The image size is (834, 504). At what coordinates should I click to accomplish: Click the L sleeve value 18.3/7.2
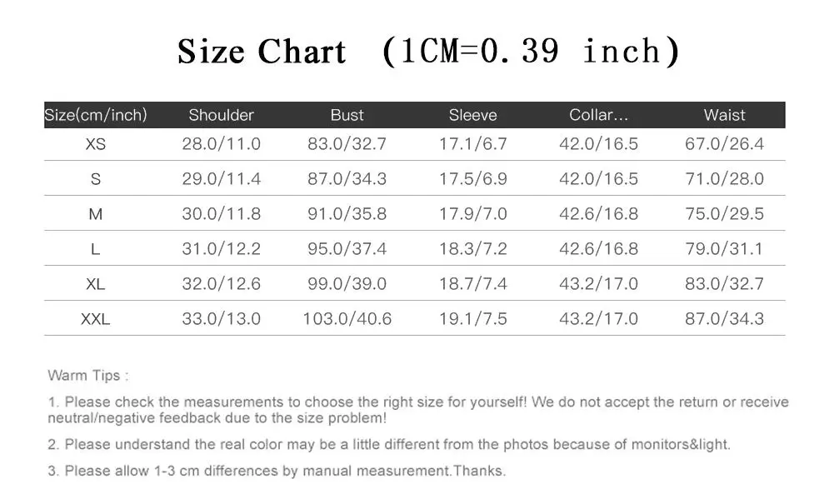tap(473, 249)
